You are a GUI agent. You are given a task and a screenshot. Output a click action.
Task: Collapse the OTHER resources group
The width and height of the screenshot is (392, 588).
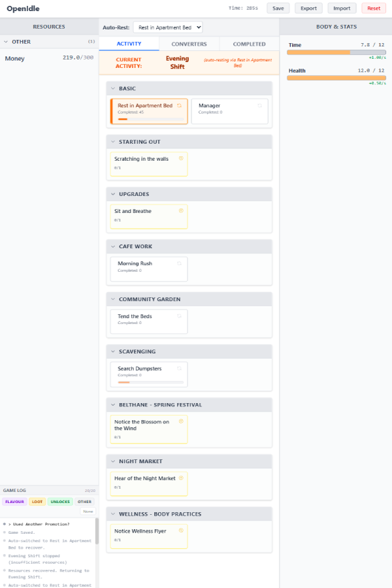(6, 42)
